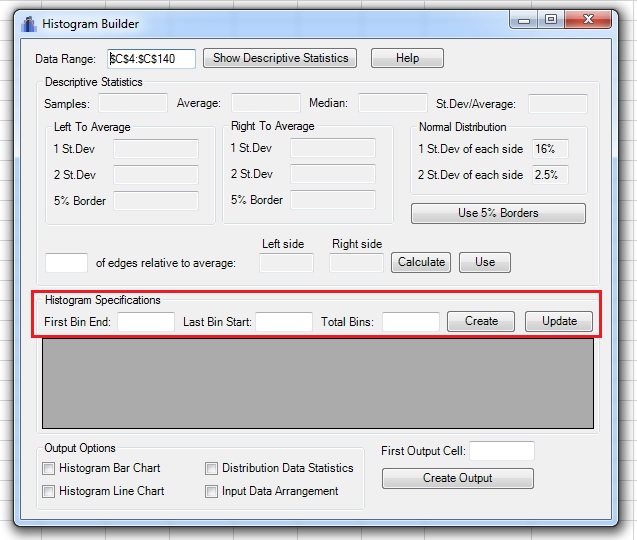Click Show Descriptive Statistics button
The image size is (637, 540).
pyautogui.click(x=280, y=58)
